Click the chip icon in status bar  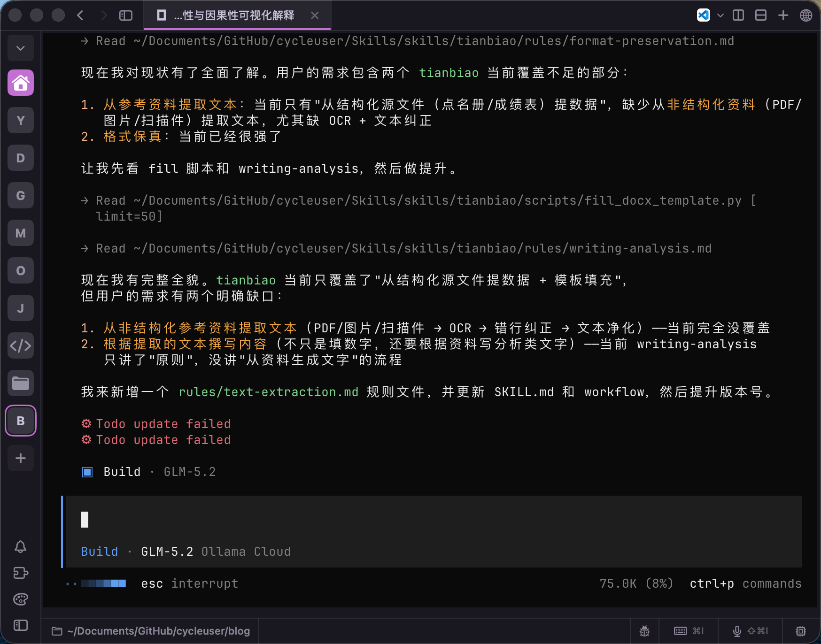click(x=801, y=631)
